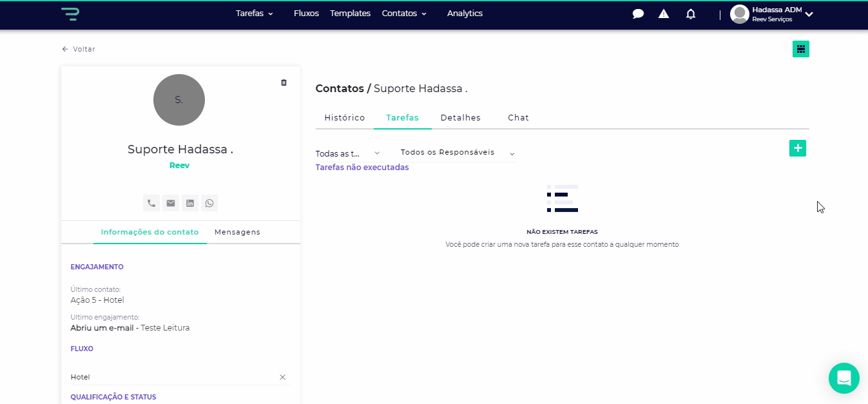Select the Tarefas tab
The height and width of the screenshot is (404, 868).
tap(403, 118)
